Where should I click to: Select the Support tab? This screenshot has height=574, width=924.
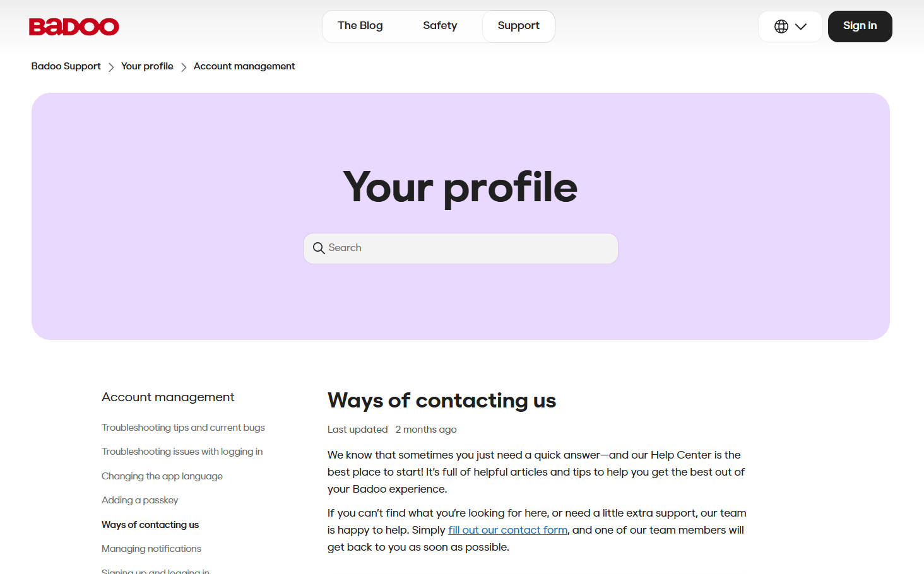518,26
